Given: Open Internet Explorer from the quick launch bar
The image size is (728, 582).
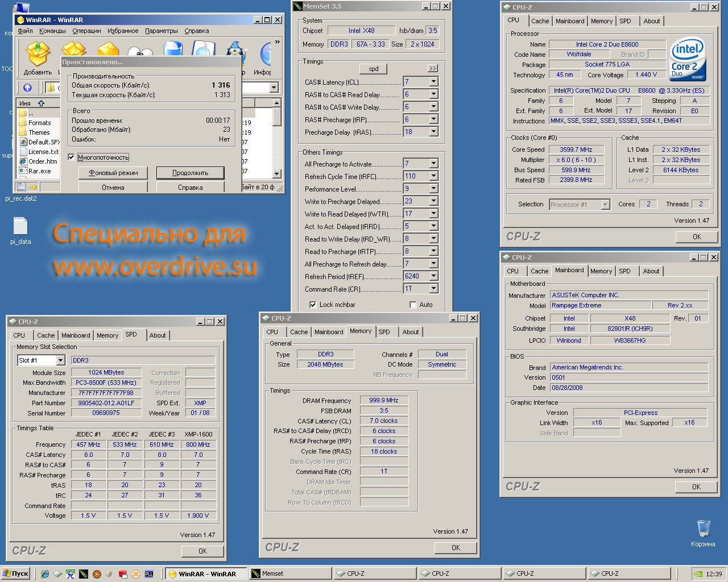Looking at the screenshot, I should [45, 574].
